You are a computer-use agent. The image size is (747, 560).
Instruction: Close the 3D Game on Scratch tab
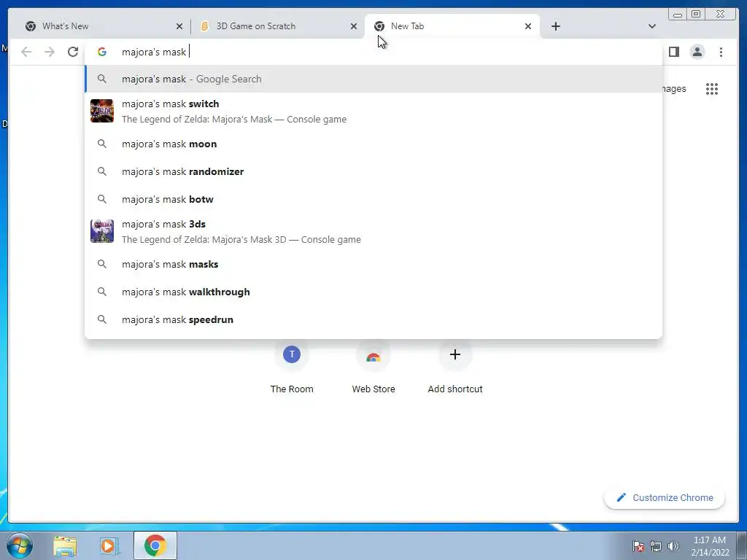coord(354,27)
